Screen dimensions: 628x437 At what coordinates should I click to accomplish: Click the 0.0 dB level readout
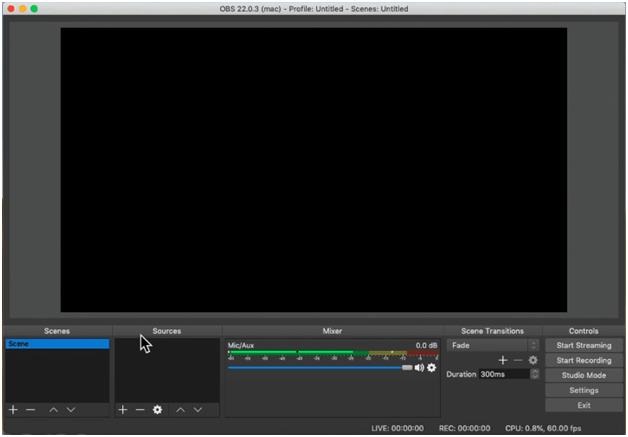[426, 345]
